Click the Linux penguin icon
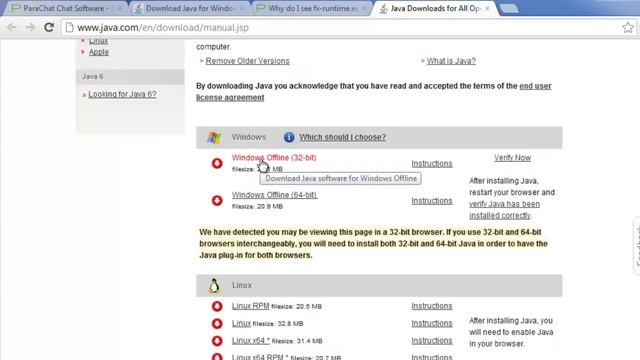640x360 pixels. click(214, 286)
